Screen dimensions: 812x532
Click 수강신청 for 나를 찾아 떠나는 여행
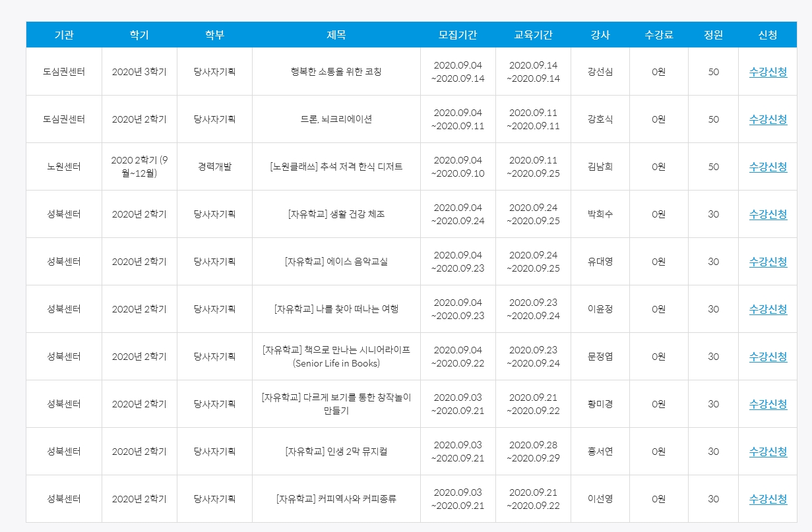(768, 309)
